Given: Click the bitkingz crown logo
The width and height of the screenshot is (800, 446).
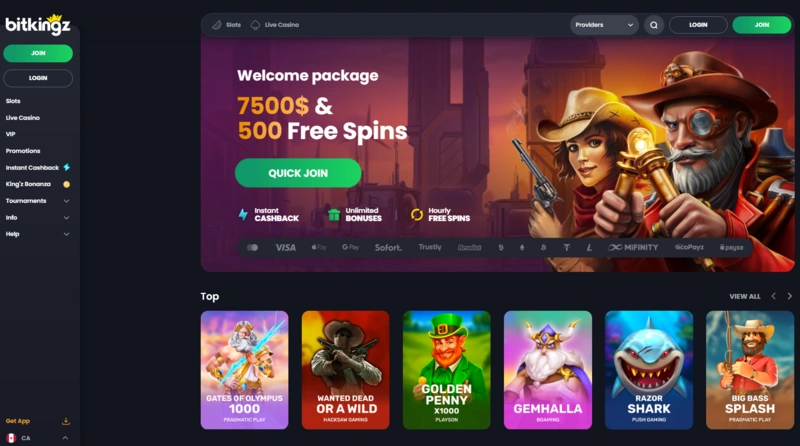Looking at the screenshot, I should (38, 24).
